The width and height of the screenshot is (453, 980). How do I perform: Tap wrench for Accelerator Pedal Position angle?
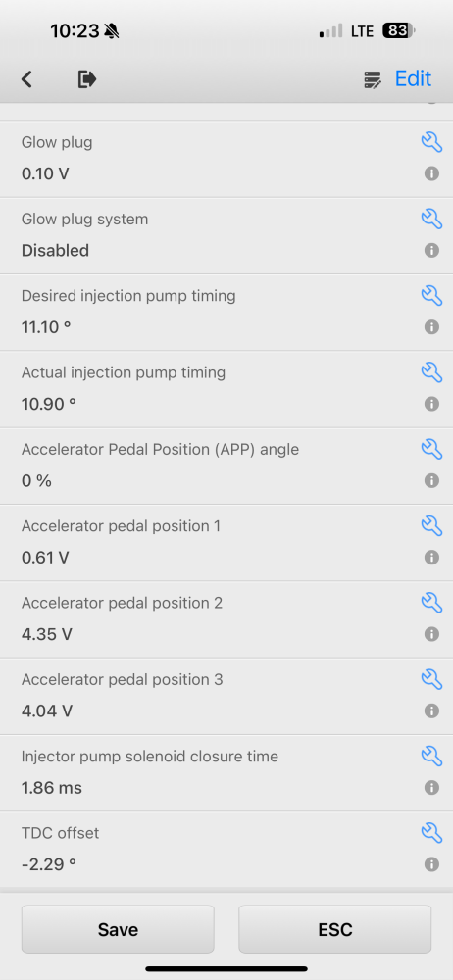click(431, 449)
